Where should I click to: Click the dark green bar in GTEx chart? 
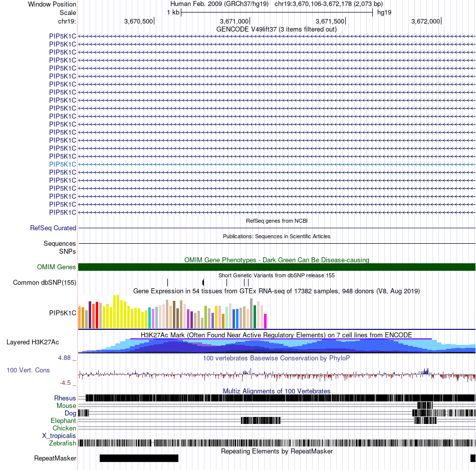pos(255,317)
